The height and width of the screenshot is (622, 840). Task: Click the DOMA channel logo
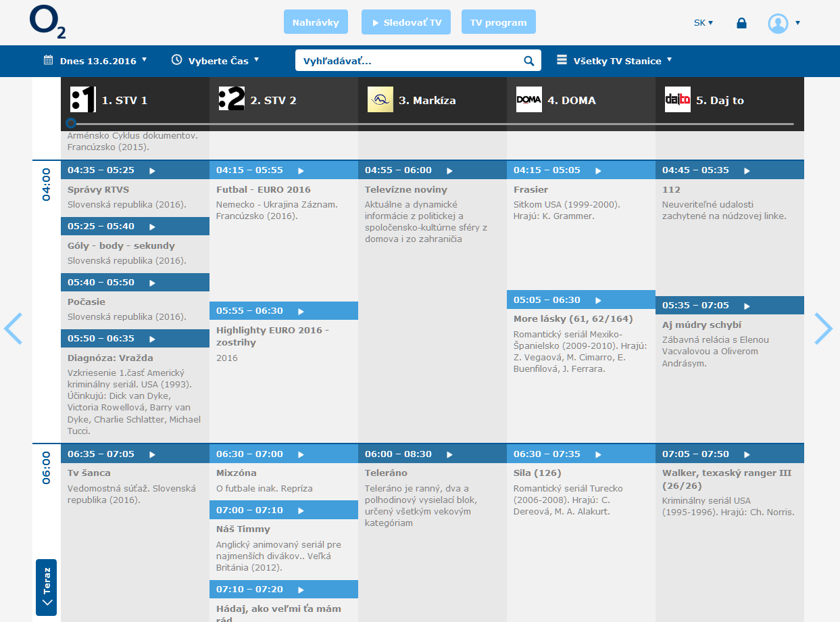[x=528, y=99]
